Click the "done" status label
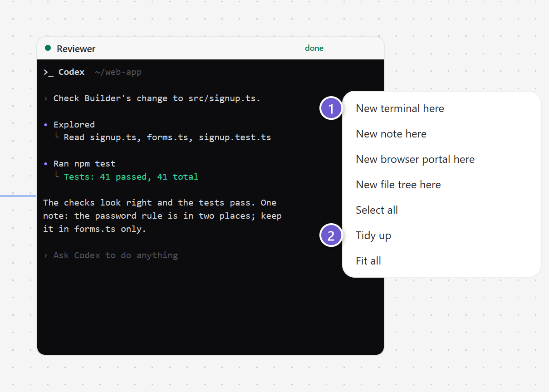549x392 pixels. click(314, 48)
